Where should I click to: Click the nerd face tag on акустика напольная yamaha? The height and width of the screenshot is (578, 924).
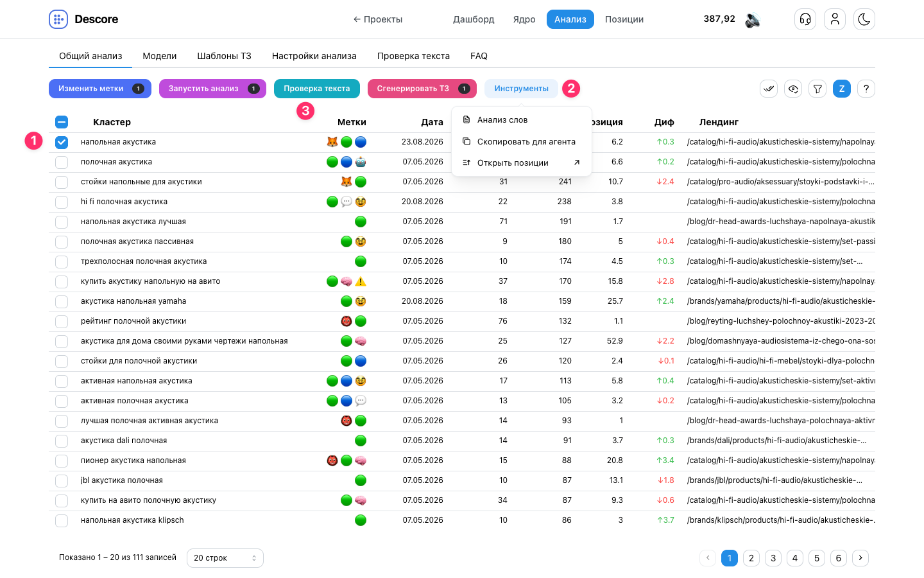(x=361, y=301)
